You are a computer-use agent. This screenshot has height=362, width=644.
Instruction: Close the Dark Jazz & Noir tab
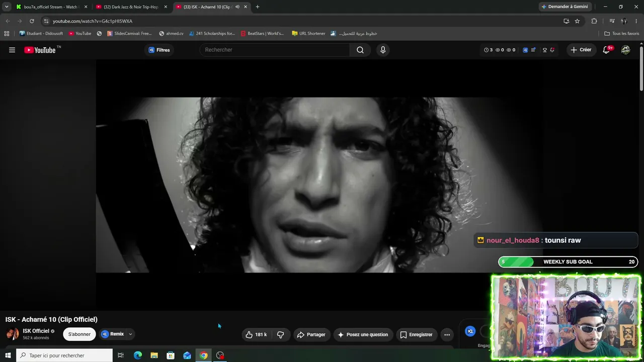click(x=166, y=7)
